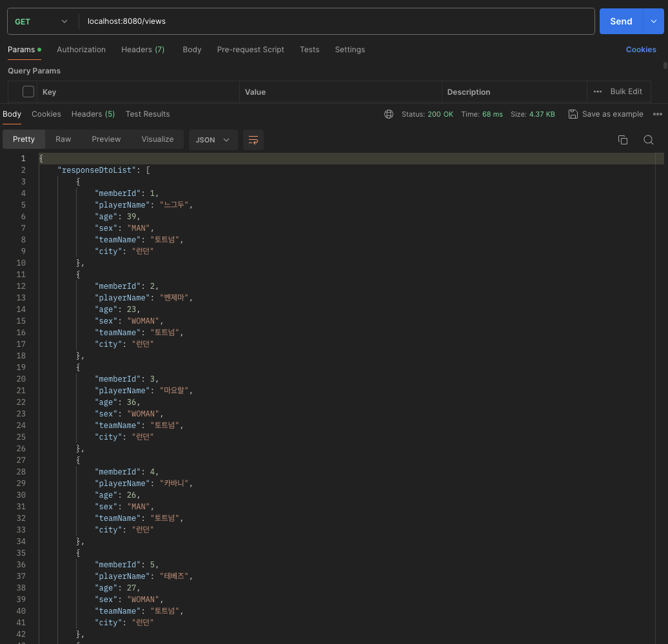Click line number 19 in the gutter
The width and height of the screenshot is (668, 644).
click(21, 367)
